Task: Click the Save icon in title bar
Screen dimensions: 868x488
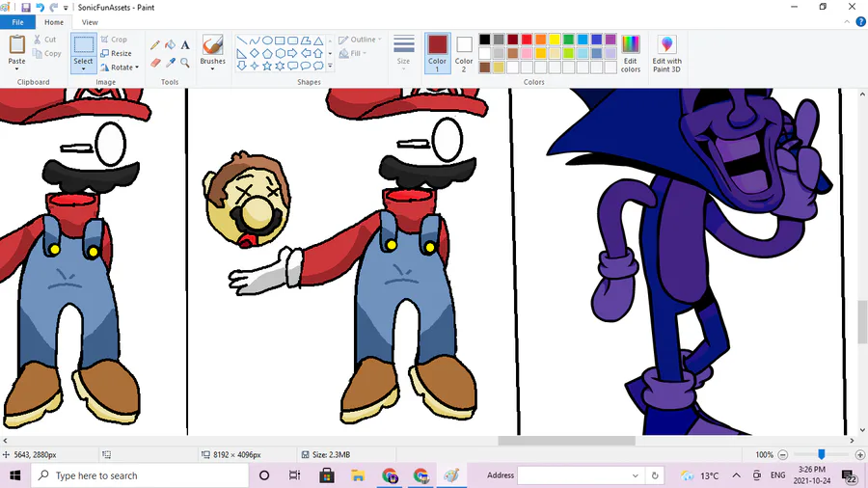Action: tap(25, 7)
